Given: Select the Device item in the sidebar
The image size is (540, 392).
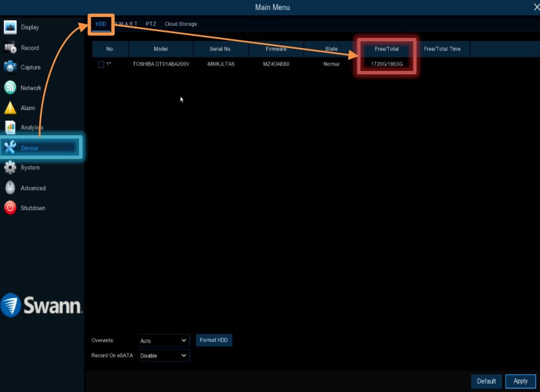Looking at the screenshot, I should pos(42,148).
